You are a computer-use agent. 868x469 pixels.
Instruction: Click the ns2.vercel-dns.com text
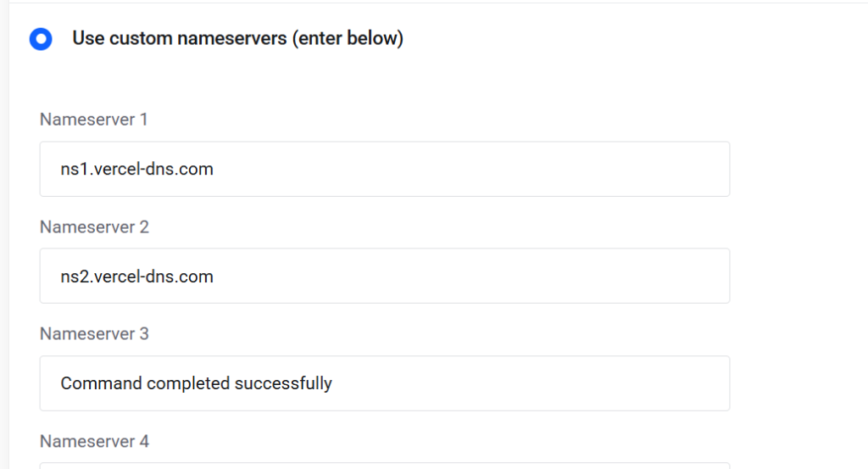[x=136, y=276]
